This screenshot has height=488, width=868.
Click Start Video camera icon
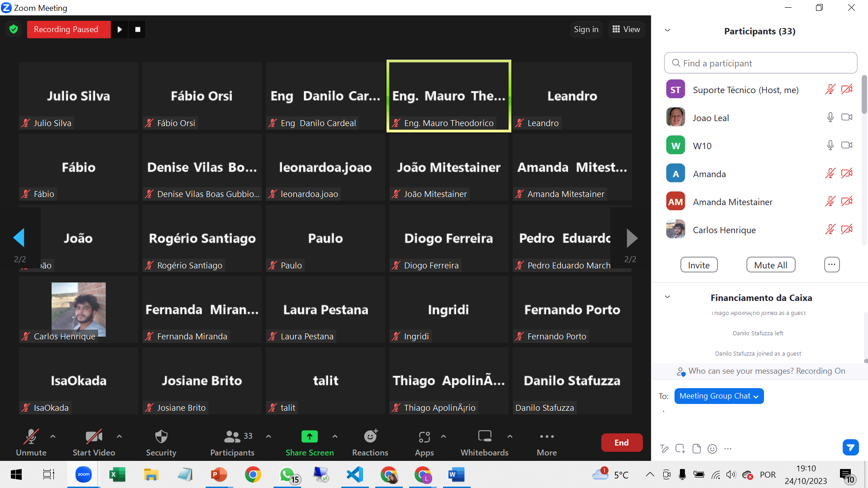[94, 436]
